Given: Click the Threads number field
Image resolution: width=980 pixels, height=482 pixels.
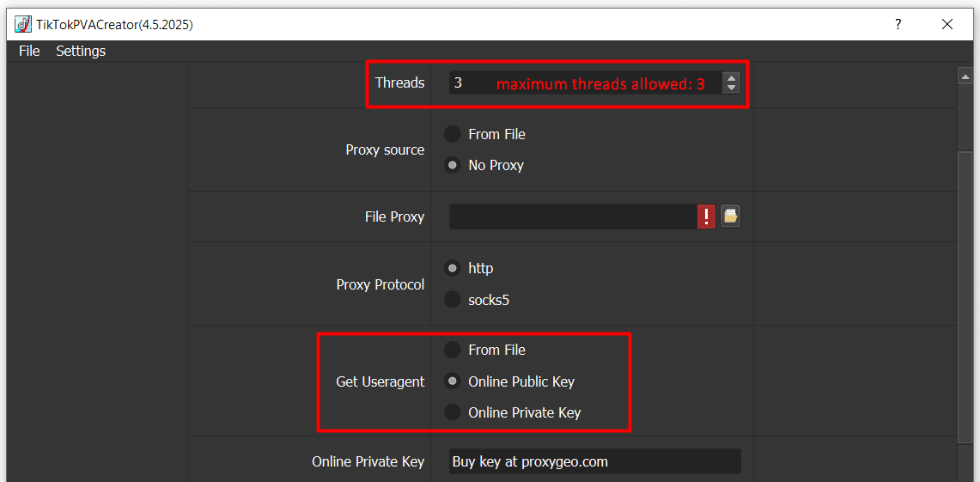Looking at the screenshot, I should (586, 82).
